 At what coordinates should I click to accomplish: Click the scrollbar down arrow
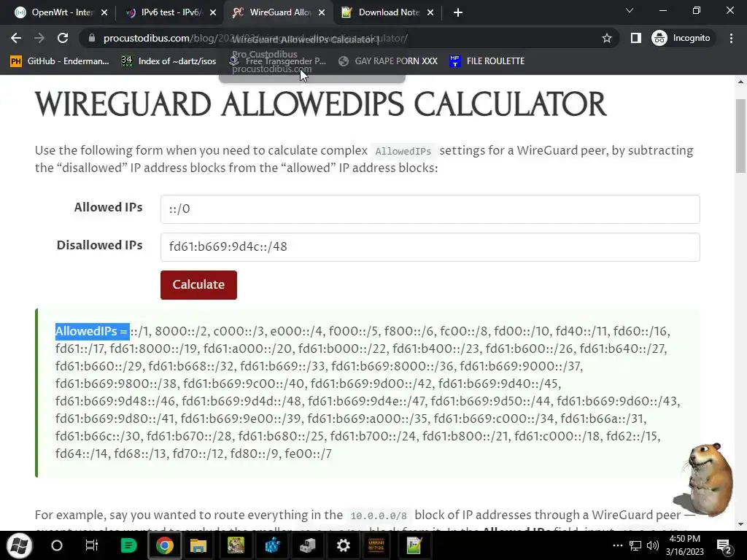click(741, 524)
